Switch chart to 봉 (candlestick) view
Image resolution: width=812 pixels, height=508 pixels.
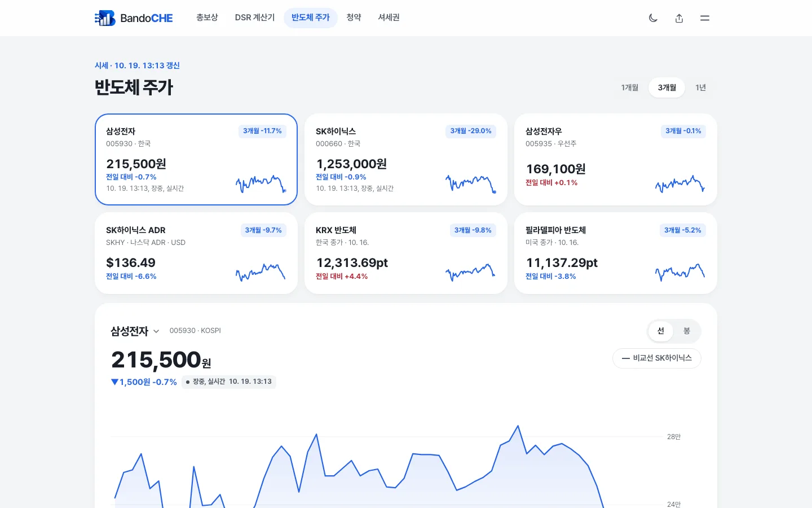pyautogui.click(x=687, y=331)
